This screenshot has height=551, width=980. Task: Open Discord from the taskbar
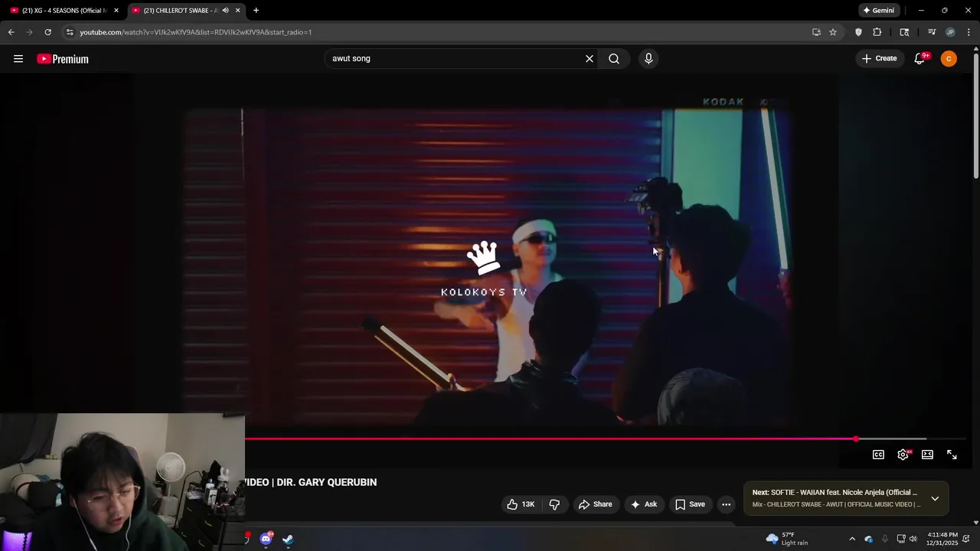pyautogui.click(x=266, y=539)
